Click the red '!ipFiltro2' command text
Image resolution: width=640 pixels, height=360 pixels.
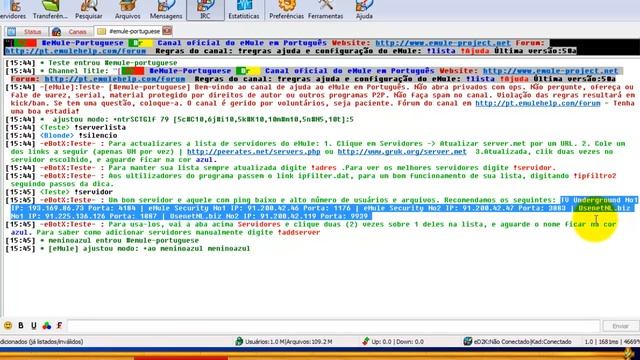click(x=595, y=176)
